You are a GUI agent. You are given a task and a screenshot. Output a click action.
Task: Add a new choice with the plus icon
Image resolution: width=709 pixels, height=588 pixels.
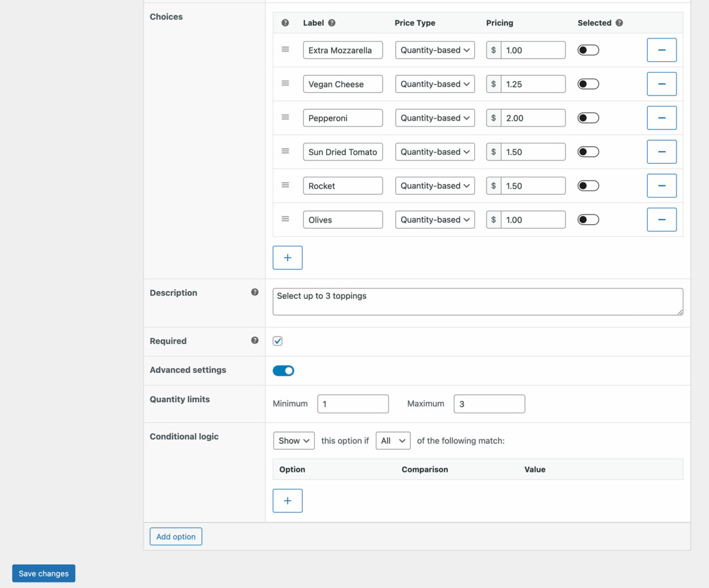(x=287, y=257)
